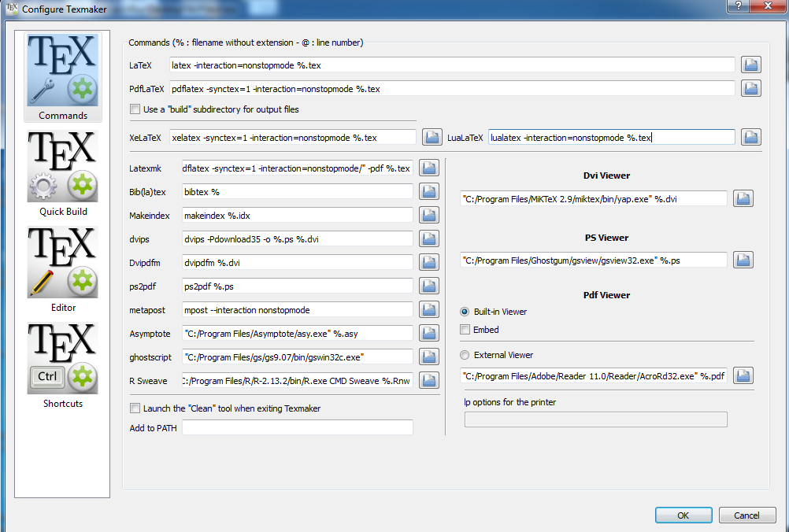789x532 pixels.
Task: Click into the metapost command field
Action: pos(298,310)
